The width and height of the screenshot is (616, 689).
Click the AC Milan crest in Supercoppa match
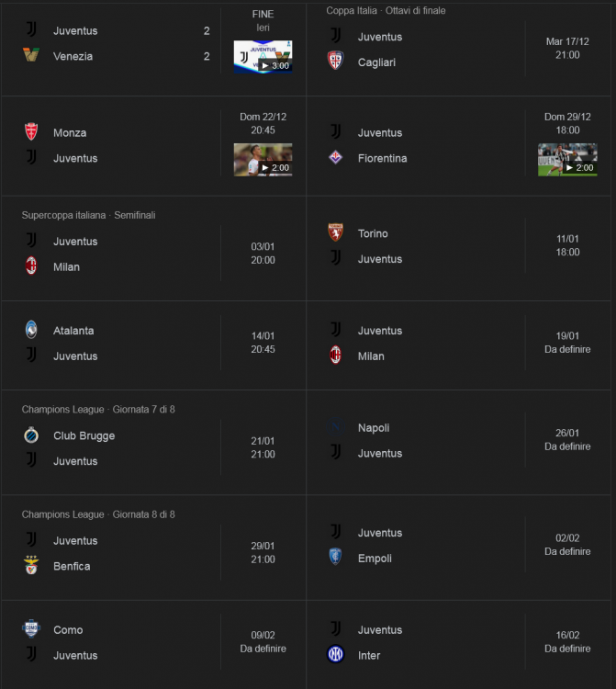pyautogui.click(x=31, y=265)
